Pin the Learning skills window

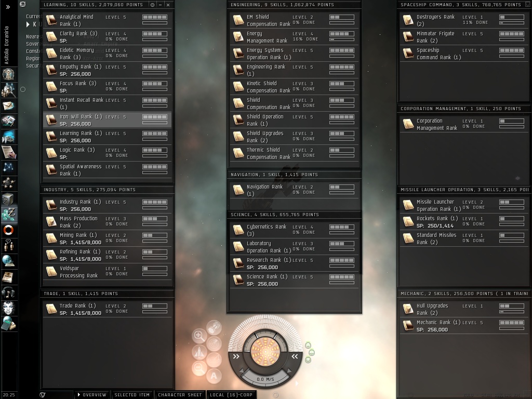[x=152, y=5]
